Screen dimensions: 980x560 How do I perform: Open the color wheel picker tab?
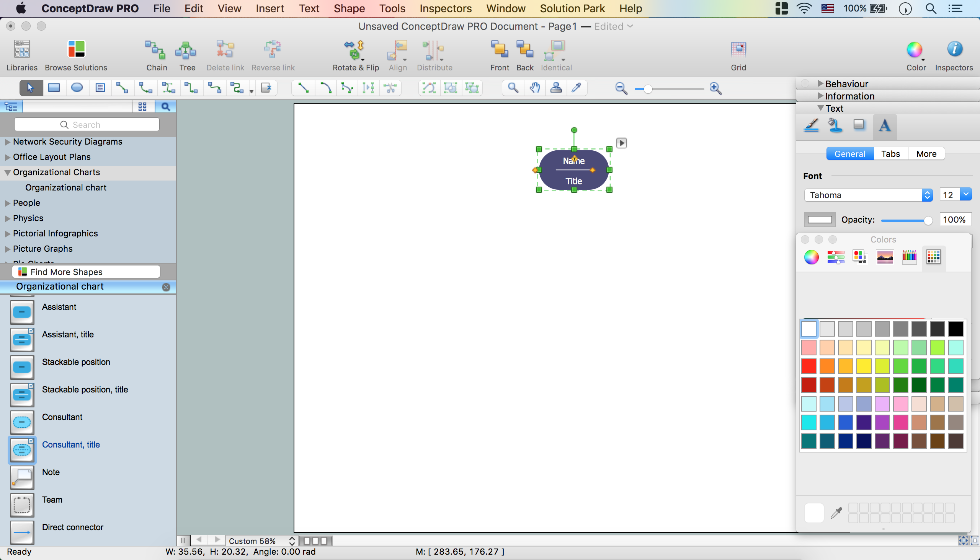(811, 257)
